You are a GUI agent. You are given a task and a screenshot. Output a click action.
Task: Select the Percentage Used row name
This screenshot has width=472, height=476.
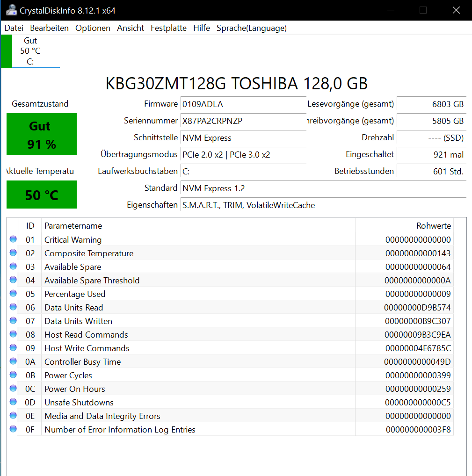(75, 294)
